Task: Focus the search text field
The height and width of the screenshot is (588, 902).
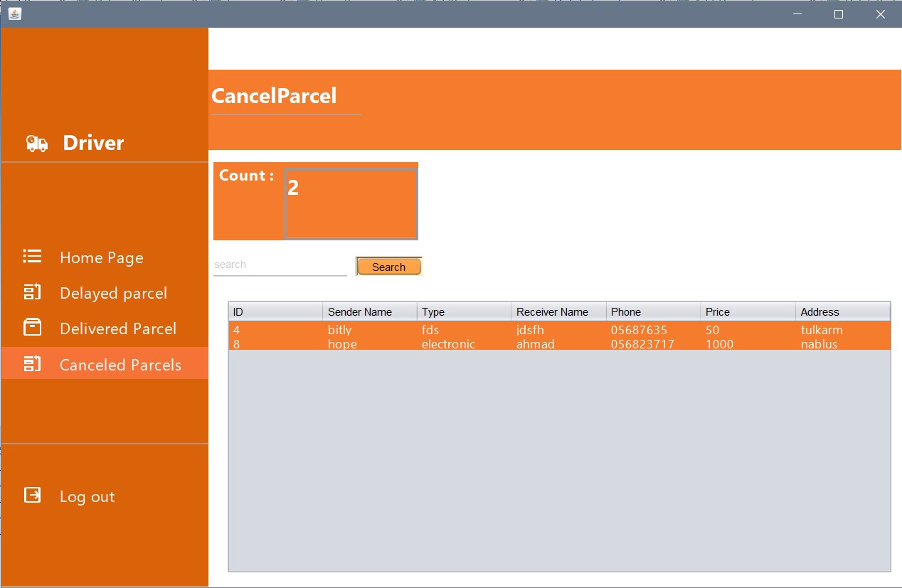Action: (280, 265)
